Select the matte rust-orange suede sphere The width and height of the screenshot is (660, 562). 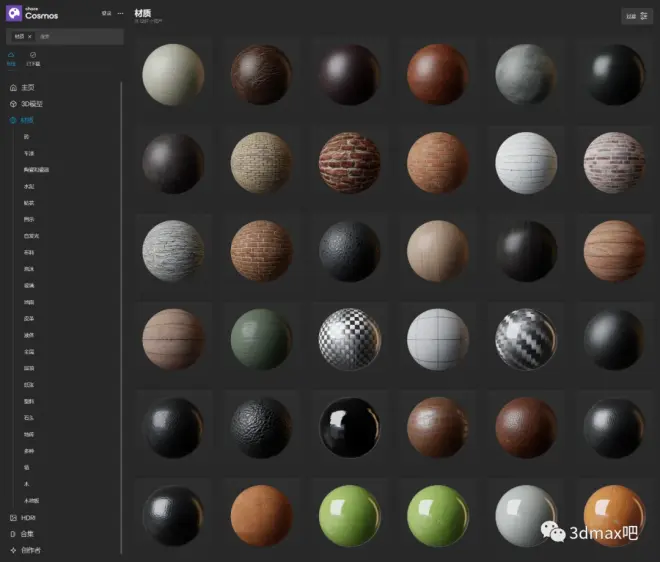click(261, 516)
